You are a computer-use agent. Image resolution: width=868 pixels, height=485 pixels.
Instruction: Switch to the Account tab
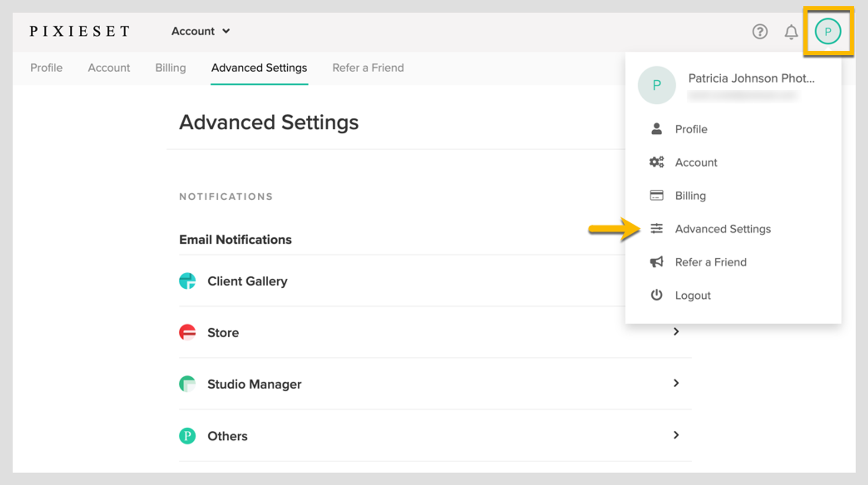pos(109,68)
